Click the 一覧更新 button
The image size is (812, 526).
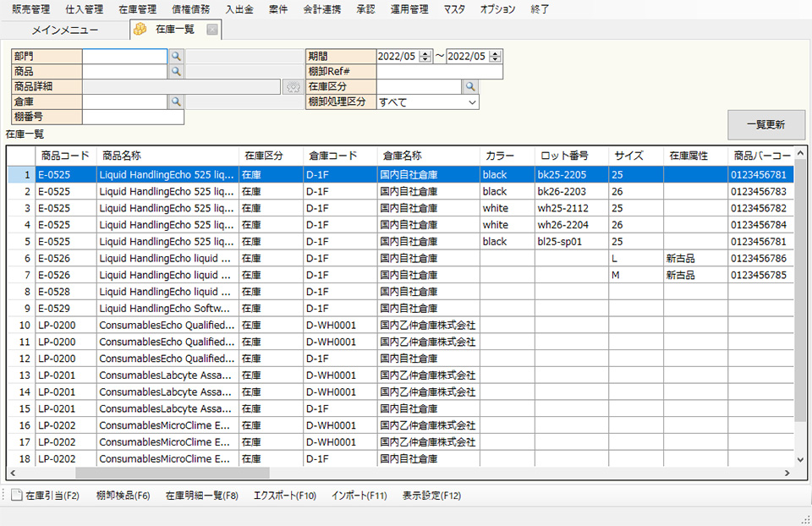tap(765, 125)
